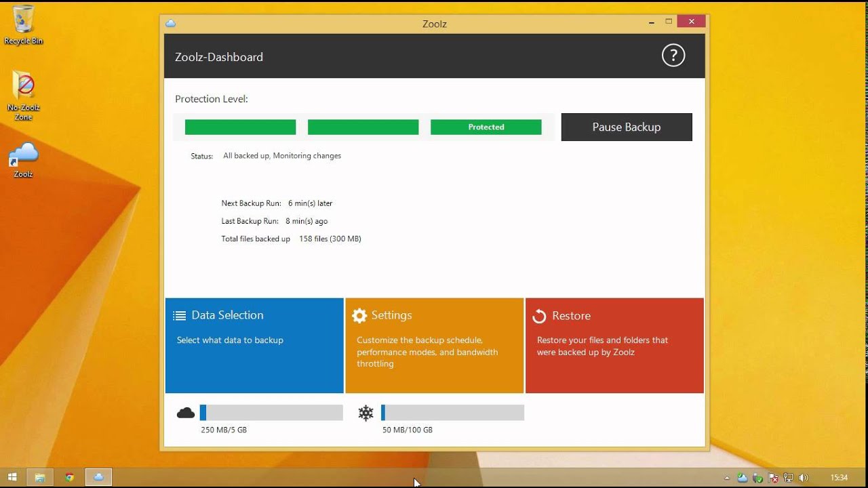Click the 15:34 taskbar clock
The width and height of the screenshot is (868, 488).
tap(839, 478)
